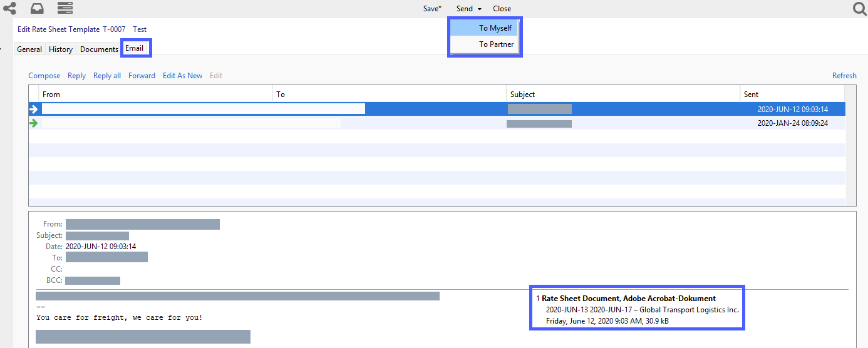Open the inbox tray icon
This screenshot has width=868, height=348.
pyautogui.click(x=37, y=8)
